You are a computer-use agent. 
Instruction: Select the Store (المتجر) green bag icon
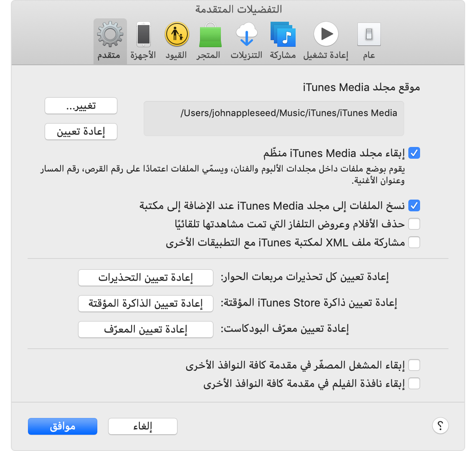coord(209,35)
